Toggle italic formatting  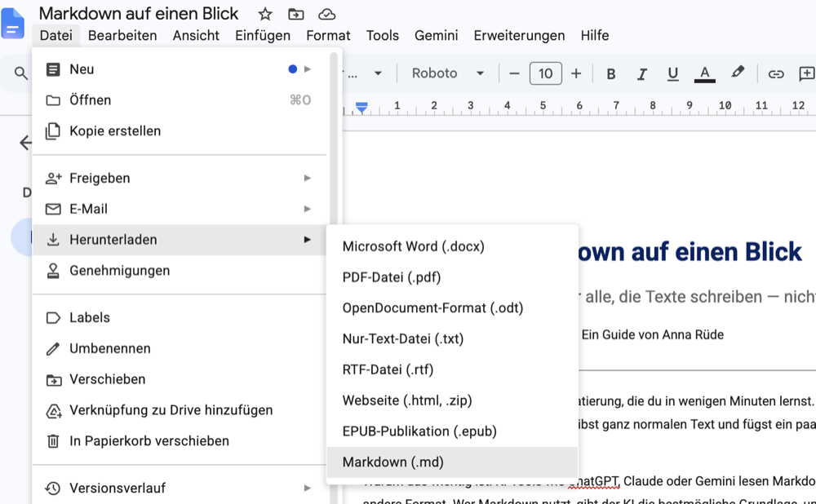(642, 74)
